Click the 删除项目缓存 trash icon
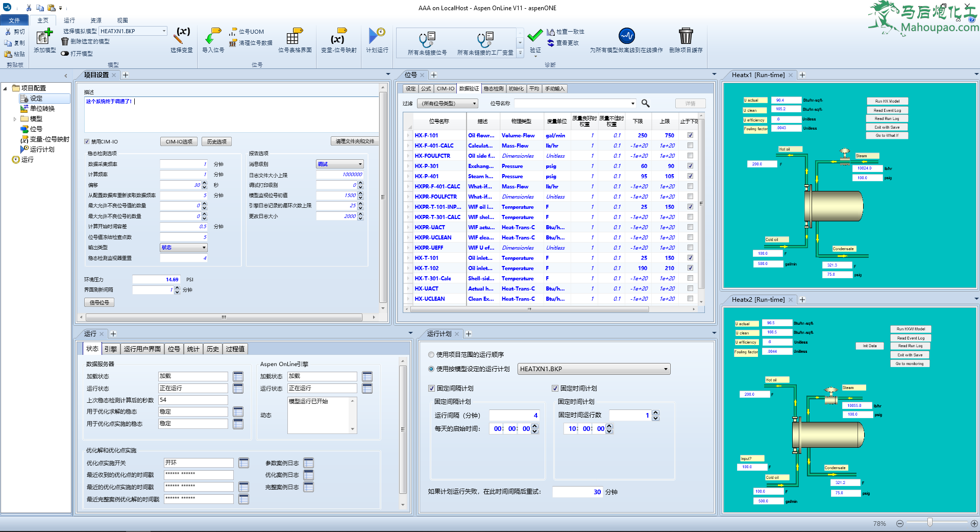This screenshot has height=532, width=980. [685, 36]
